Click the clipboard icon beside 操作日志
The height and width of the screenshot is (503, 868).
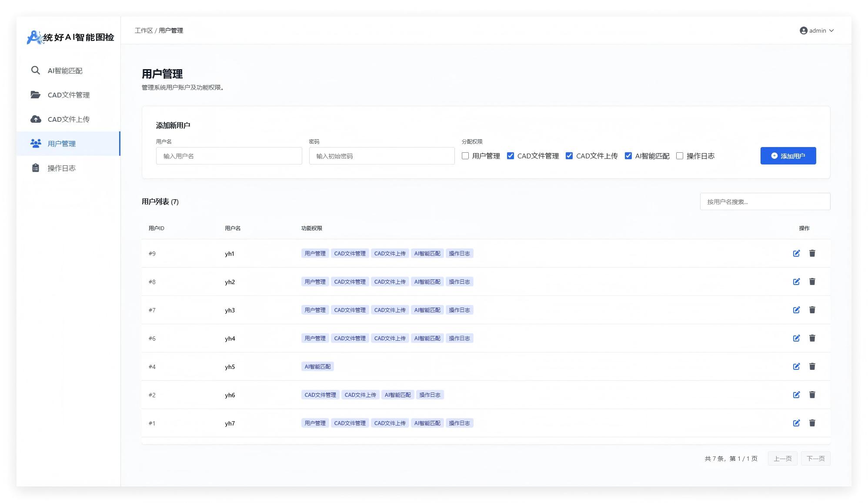coord(36,168)
